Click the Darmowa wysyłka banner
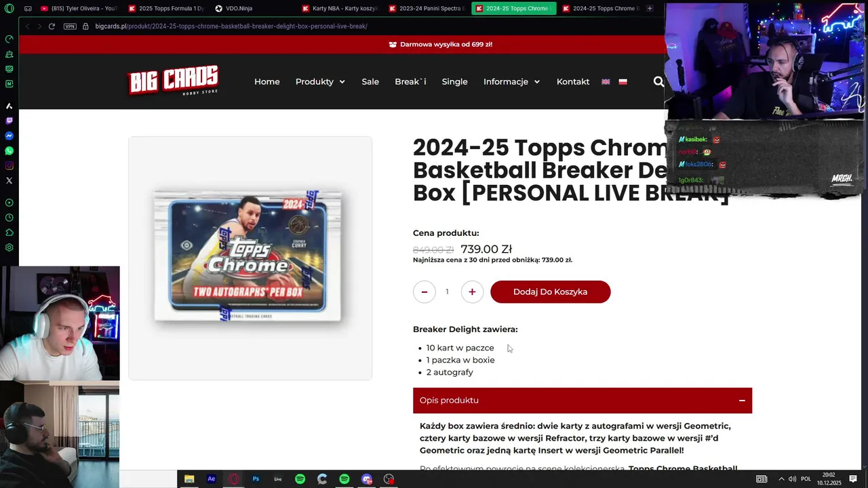Screen dimensions: 868x488 (441, 44)
